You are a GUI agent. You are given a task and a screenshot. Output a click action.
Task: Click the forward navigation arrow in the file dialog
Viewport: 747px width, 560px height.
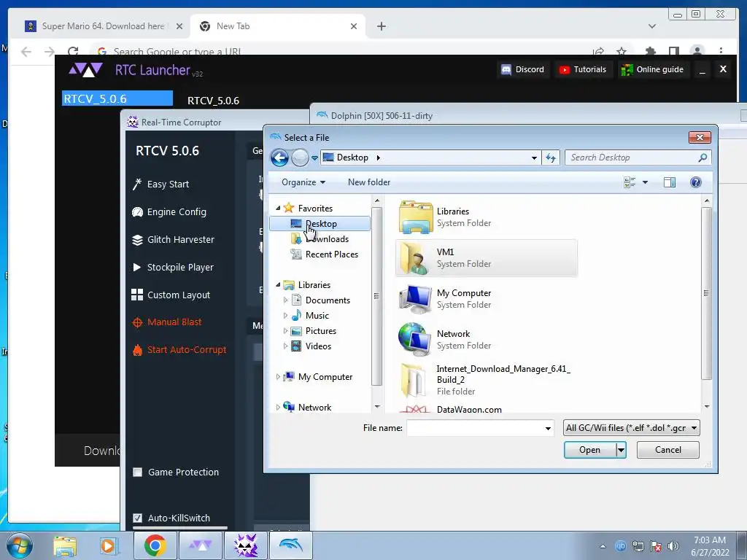click(300, 157)
